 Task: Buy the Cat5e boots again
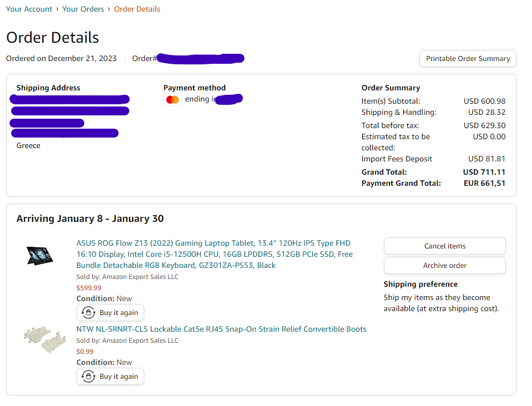point(110,377)
